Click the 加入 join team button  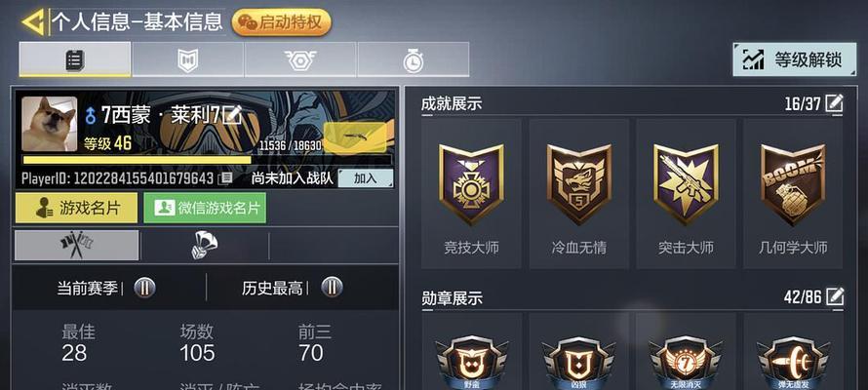pos(366,178)
